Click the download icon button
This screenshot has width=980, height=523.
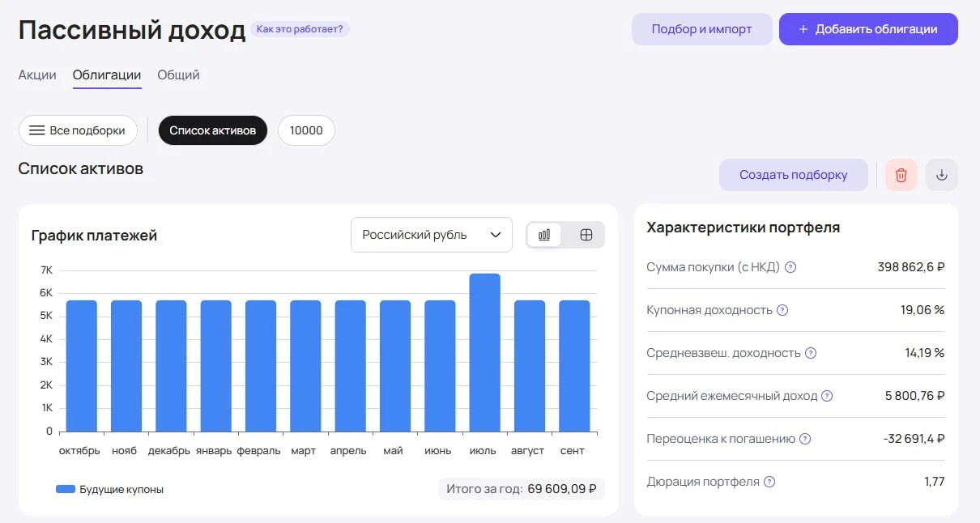point(941,175)
